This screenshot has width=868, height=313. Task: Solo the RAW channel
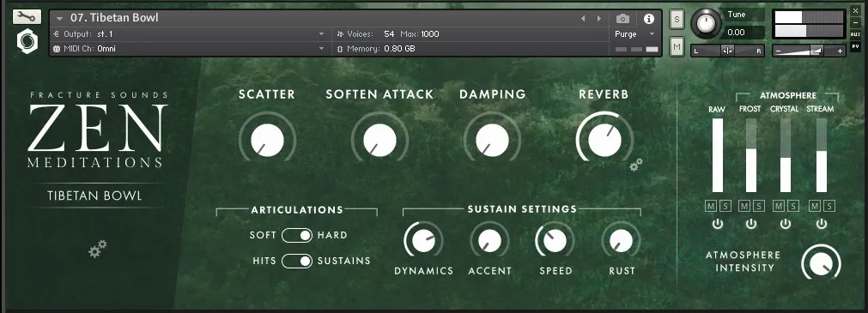coord(725,207)
